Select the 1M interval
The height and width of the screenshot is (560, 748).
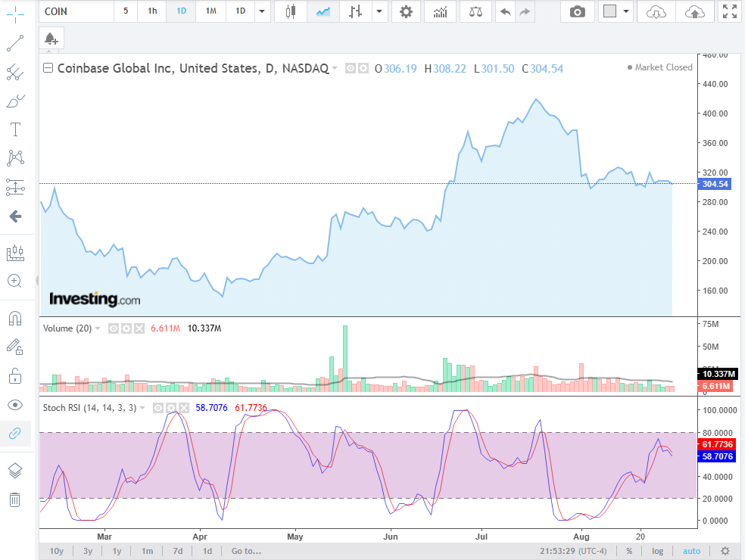[x=211, y=11]
